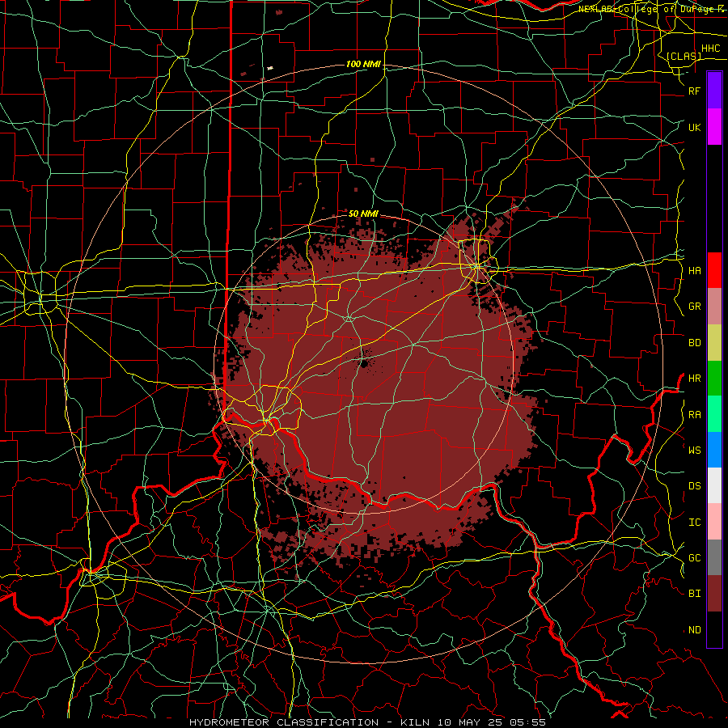Viewport: 728px width, 728px height.
Task: Click the 'RA' legend label
Action: click(x=695, y=415)
